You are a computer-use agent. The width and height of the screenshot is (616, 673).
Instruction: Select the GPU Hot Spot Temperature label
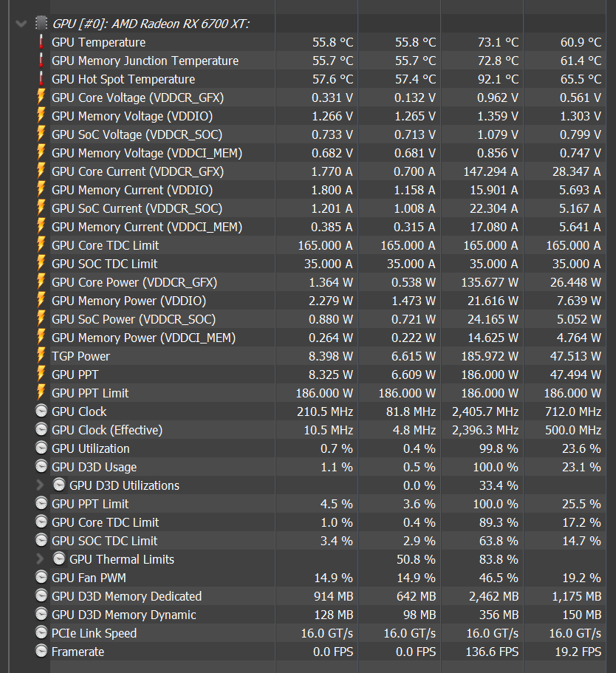tap(123, 79)
